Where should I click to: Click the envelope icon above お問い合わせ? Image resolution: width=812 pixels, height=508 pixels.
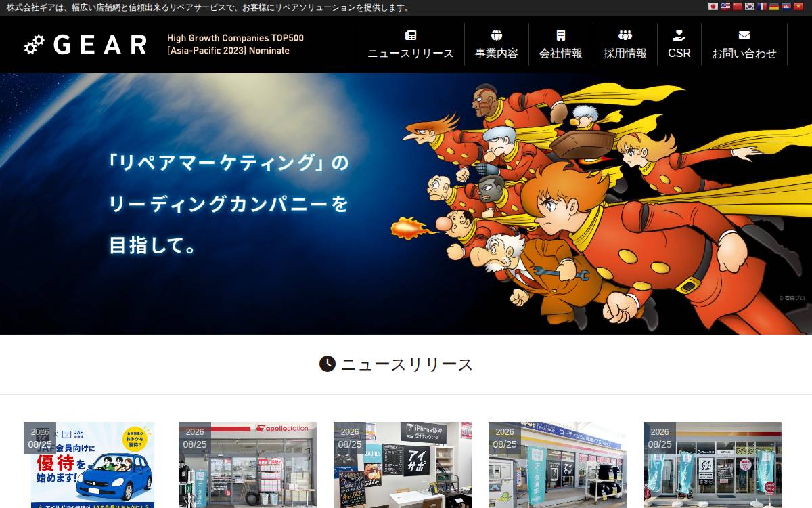pyautogui.click(x=744, y=35)
